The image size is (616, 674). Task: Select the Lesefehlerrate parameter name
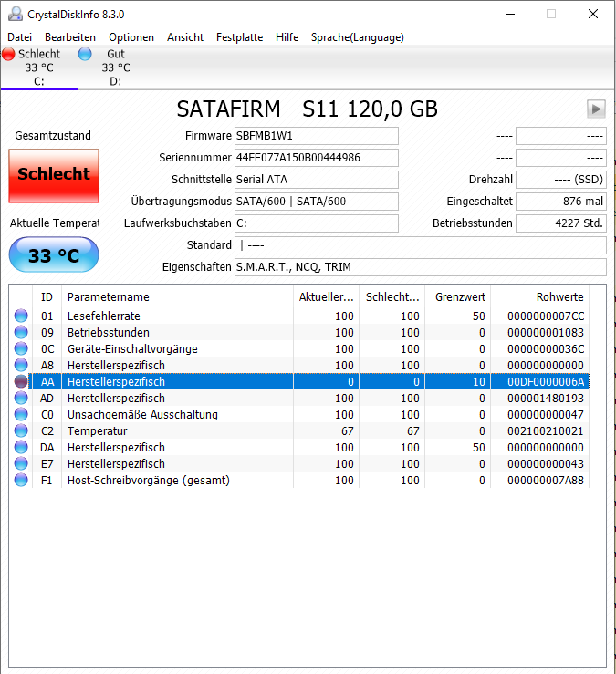tap(104, 316)
